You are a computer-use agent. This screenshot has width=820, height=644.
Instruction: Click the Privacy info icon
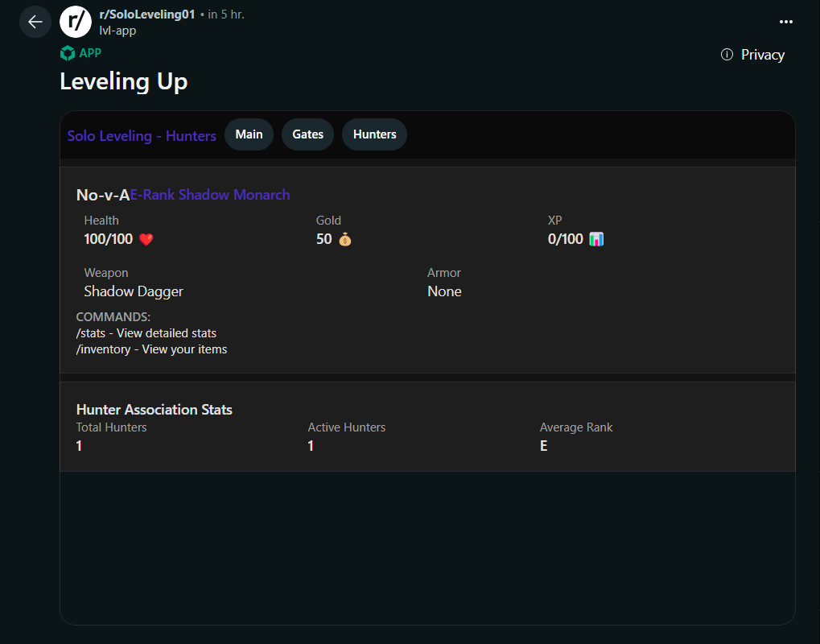tap(727, 55)
